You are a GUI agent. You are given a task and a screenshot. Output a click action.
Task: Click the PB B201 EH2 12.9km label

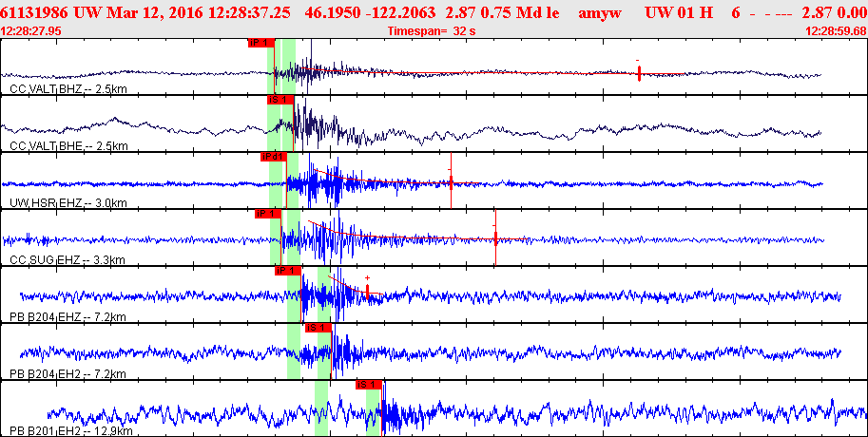point(71,431)
